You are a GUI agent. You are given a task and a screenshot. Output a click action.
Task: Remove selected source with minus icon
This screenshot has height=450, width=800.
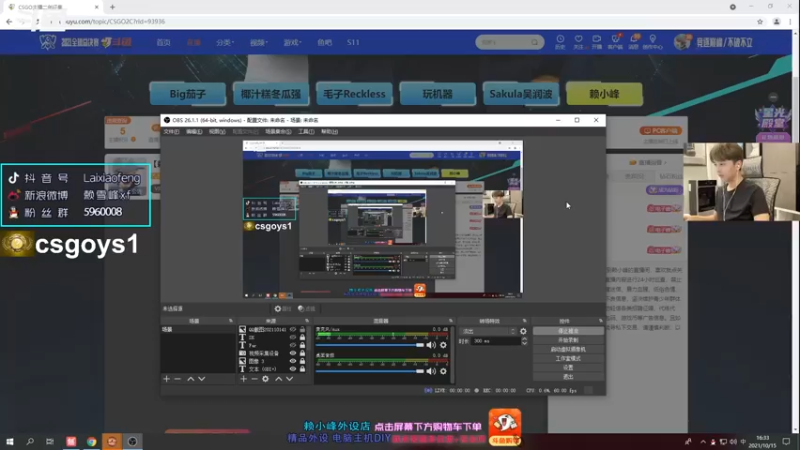tap(254, 379)
